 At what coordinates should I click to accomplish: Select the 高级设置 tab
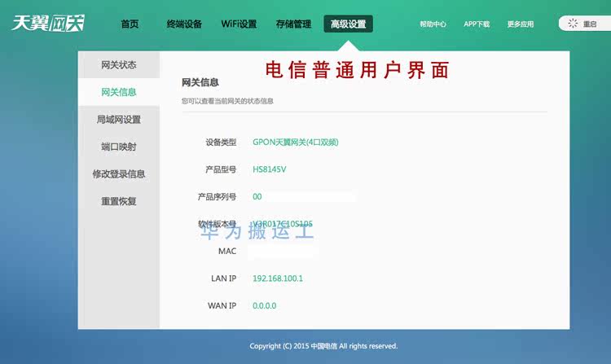349,24
